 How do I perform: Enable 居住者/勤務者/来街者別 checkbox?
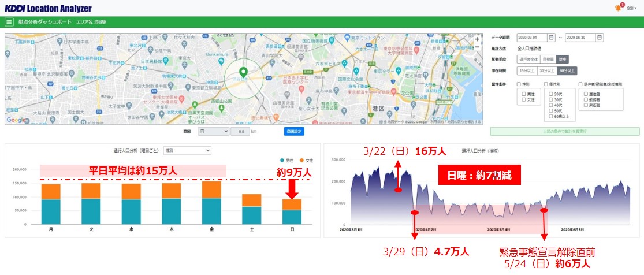[580, 84]
